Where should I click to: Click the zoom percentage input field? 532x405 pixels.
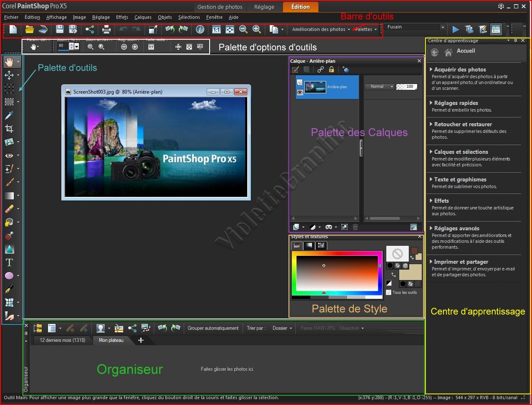tap(63, 46)
